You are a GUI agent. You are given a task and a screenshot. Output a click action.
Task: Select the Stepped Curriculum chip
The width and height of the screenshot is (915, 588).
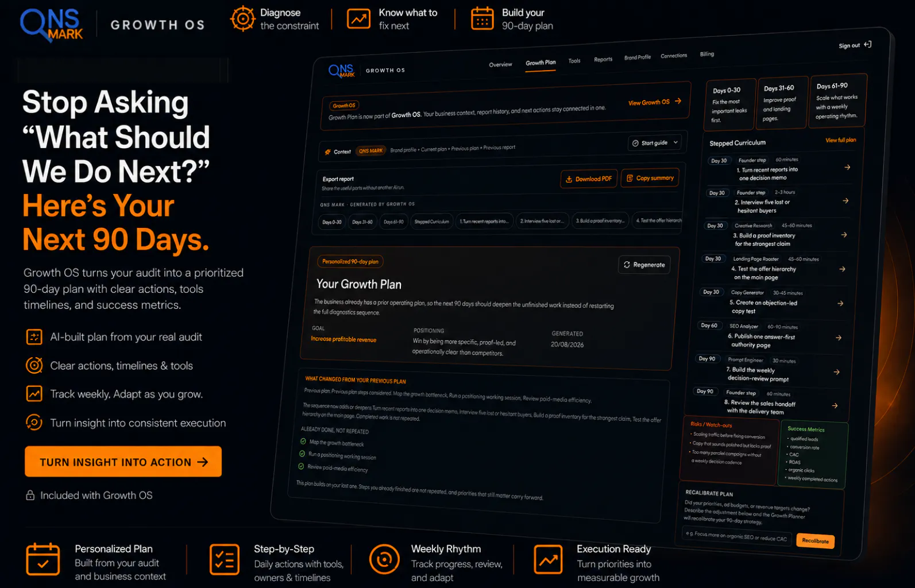point(432,222)
